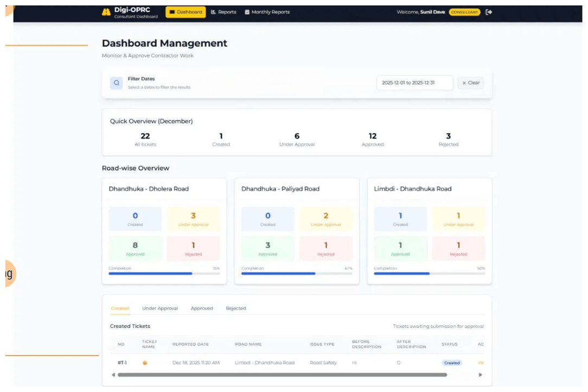Image resolution: width=588 pixels, height=392 pixels.
Task: Switch to the Rejected tab
Action: coord(236,308)
